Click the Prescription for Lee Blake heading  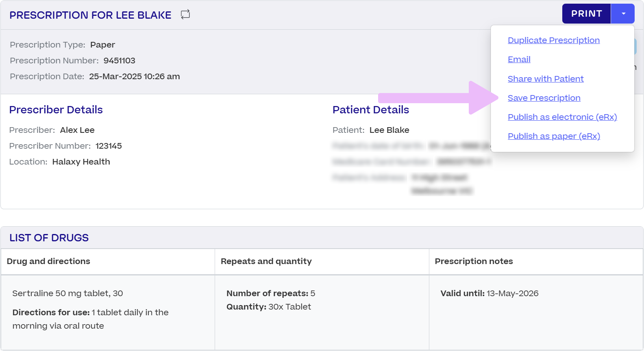[90, 15]
